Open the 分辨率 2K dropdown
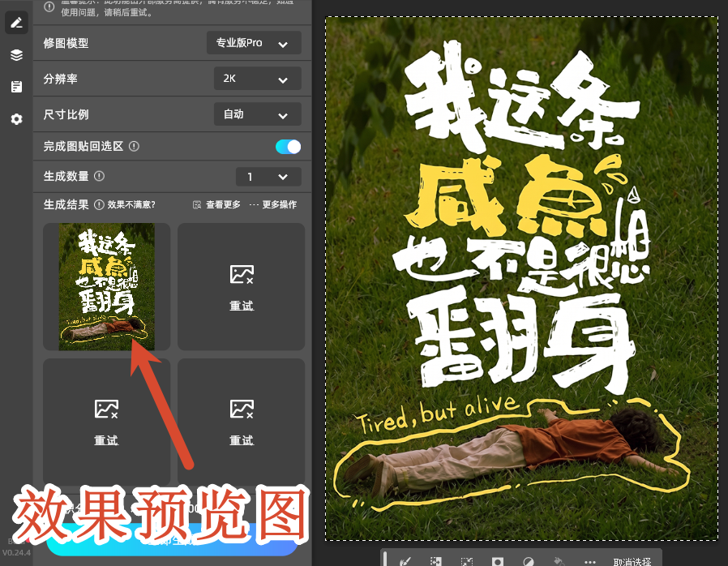Screen dimensions: 728x566 click(x=258, y=79)
